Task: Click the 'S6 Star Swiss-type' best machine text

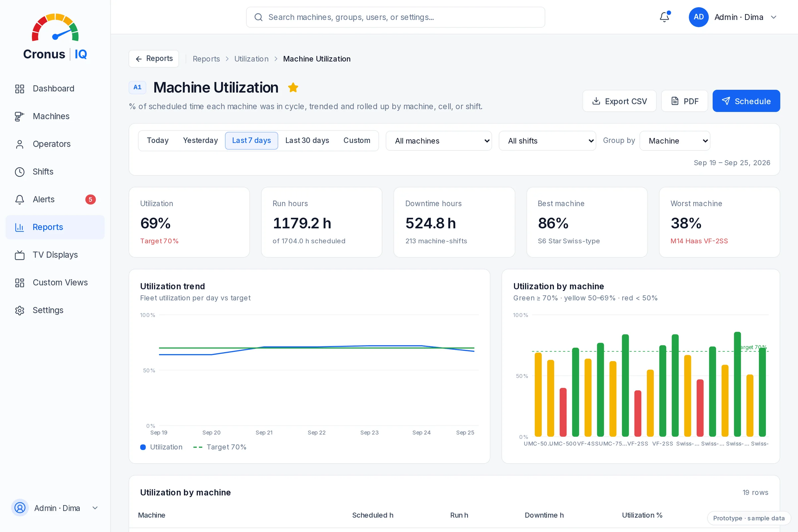Action: tap(569, 241)
